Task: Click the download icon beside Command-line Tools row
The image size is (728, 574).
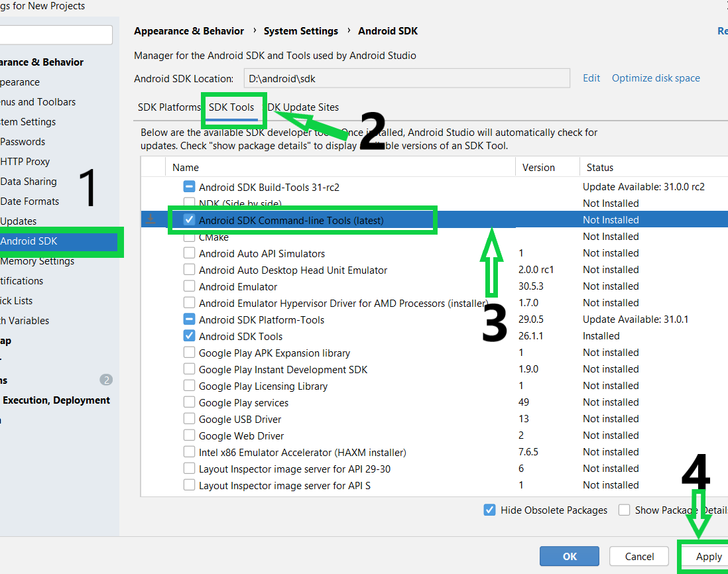Action: point(151,219)
